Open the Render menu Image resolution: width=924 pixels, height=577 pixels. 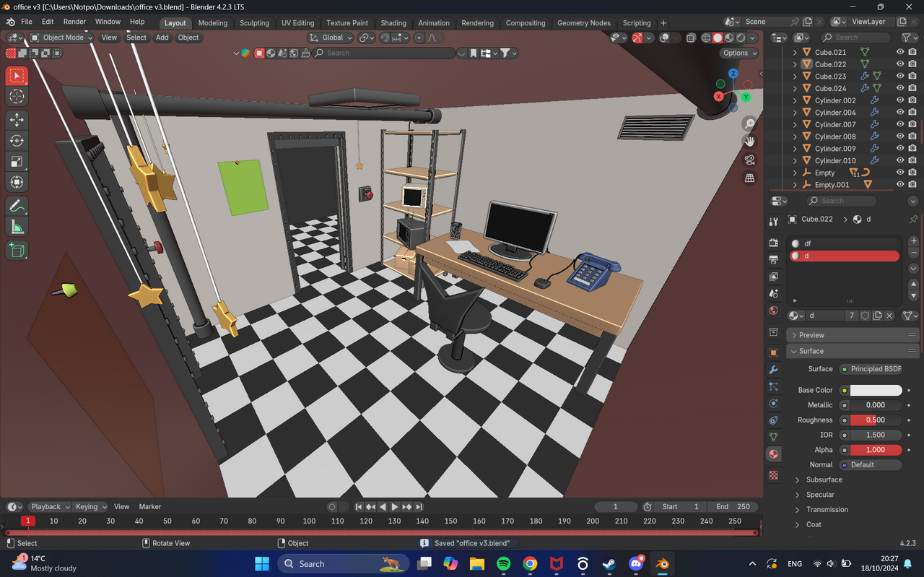click(74, 22)
